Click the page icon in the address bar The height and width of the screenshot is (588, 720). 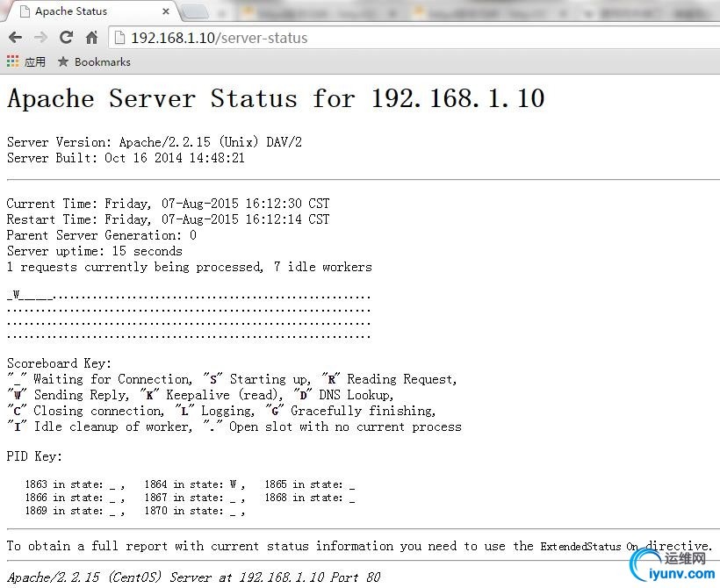(x=119, y=38)
